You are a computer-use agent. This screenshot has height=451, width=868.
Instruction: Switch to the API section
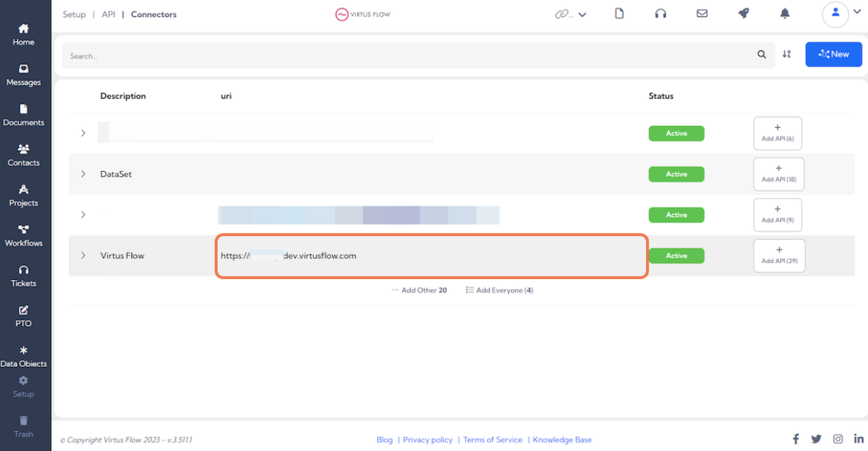(108, 13)
